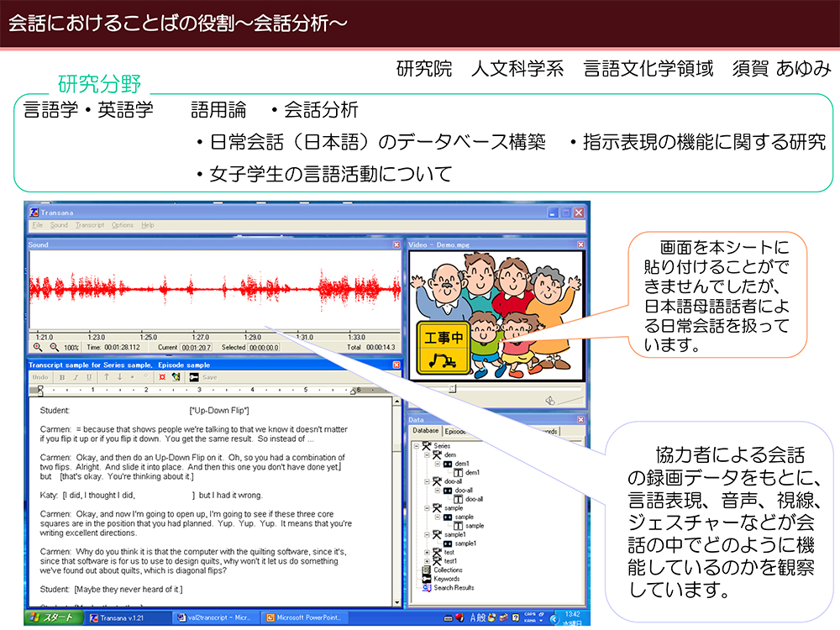Click the Undo button in the transcript toolbar
This screenshot has width=840, height=630.
pos(40,377)
